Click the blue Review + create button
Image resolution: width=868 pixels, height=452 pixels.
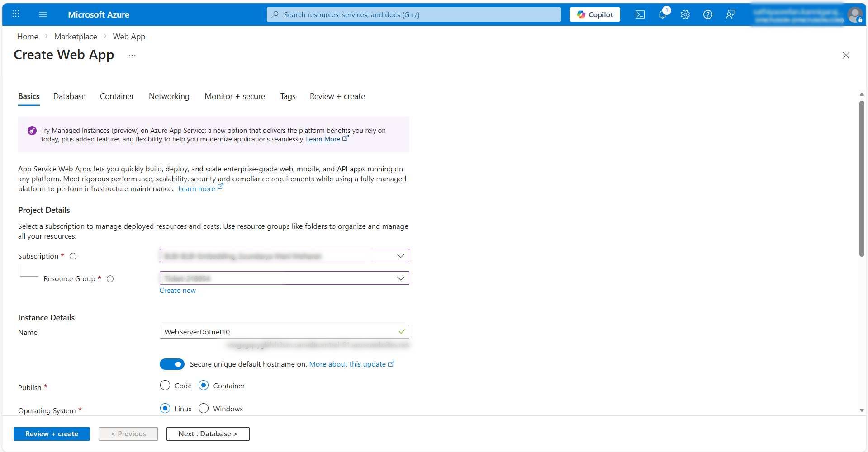point(52,434)
